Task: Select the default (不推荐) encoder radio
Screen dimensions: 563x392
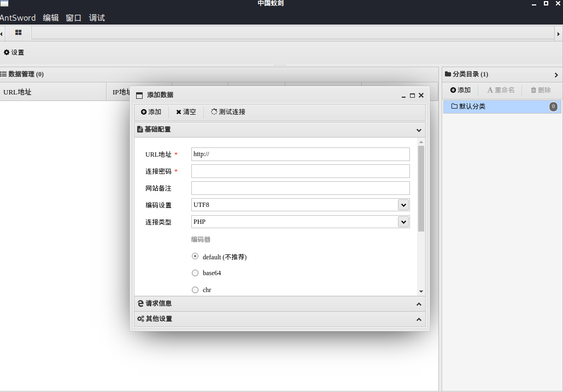Action: (x=195, y=256)
